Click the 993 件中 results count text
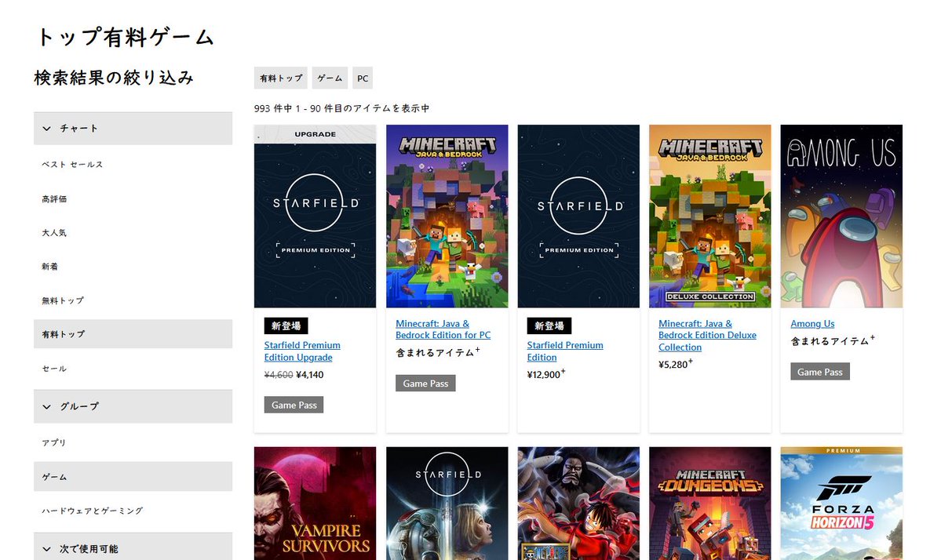The image size is (941, 560). [x=341, y=108]
